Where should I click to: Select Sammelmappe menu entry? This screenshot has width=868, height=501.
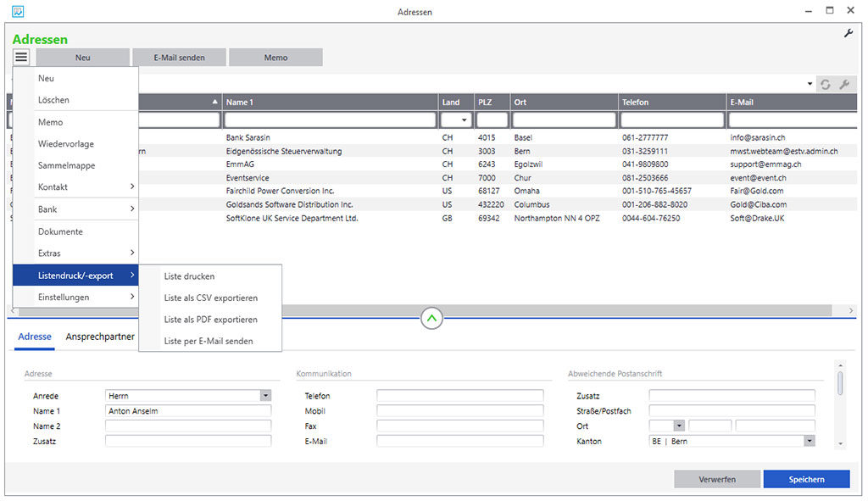point(75,165)
